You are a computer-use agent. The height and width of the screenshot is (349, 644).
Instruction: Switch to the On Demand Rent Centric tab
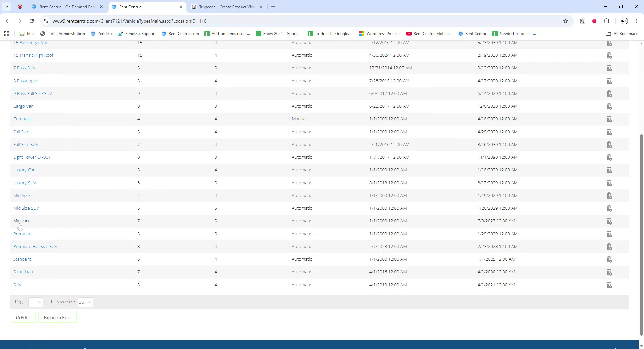66,7
